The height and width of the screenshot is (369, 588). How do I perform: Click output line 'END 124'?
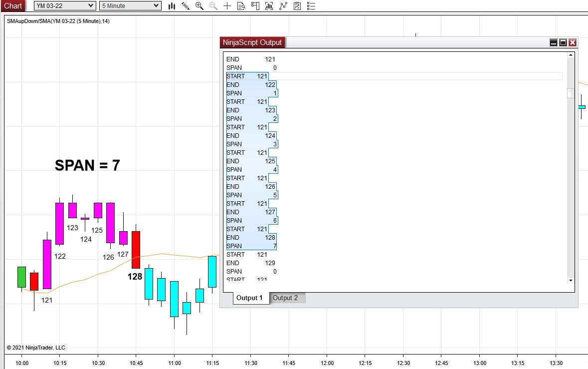pyautogui.click(x=251, y=135)
